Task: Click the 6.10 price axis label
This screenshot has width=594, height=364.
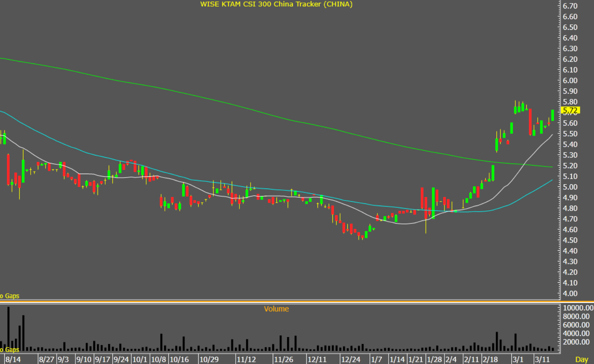Action: coord(570,70)
